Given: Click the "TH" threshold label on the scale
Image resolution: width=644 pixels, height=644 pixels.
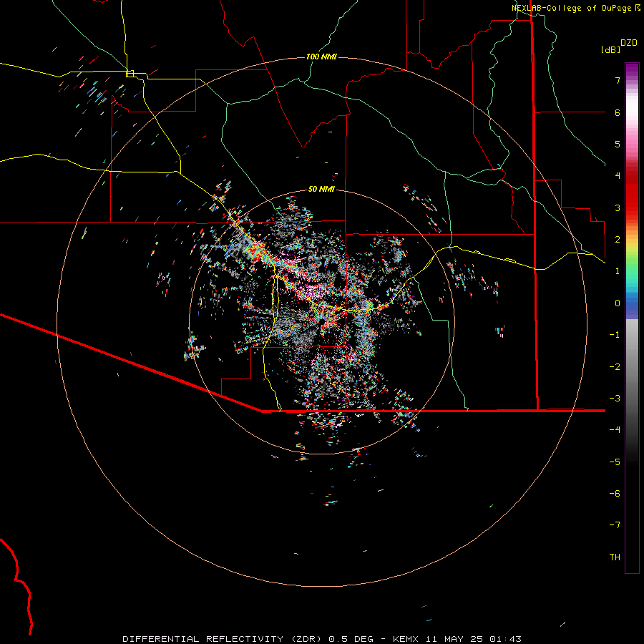Looking at the screenshot, I should (615, 557).
